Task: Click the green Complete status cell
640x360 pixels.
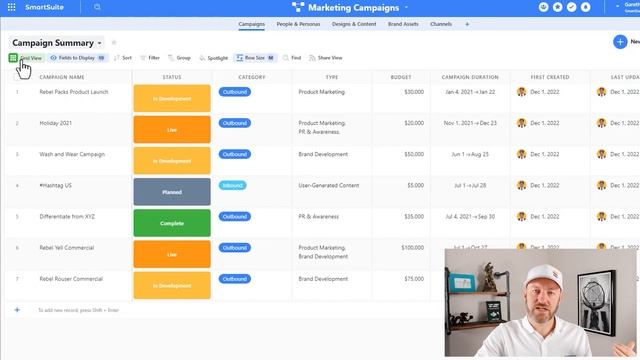Action: click(172, 223)
